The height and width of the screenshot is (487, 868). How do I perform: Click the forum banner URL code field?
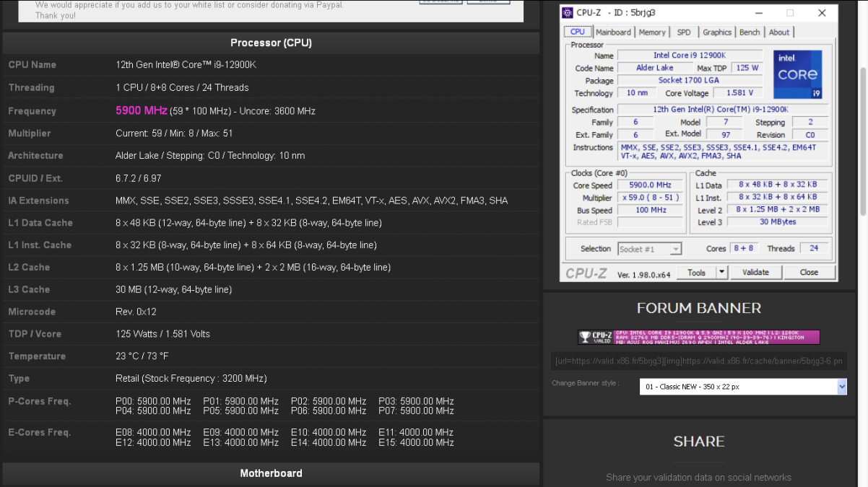699,361
